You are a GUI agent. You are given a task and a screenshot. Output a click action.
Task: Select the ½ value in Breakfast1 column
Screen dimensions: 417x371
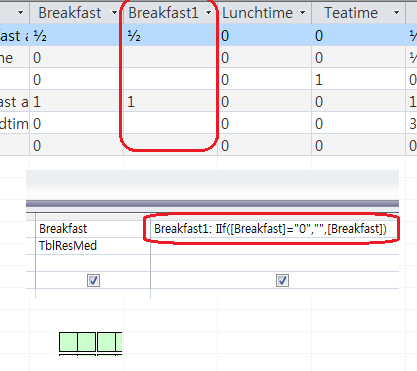coord(134,36)
